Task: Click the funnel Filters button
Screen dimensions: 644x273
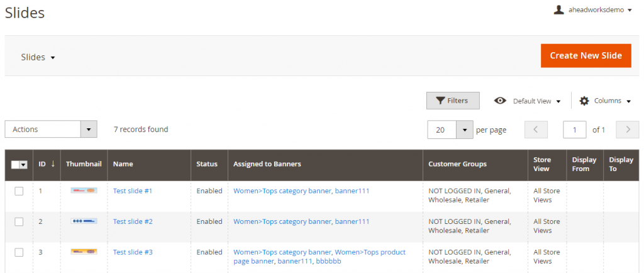Action: tap(453, 101)
